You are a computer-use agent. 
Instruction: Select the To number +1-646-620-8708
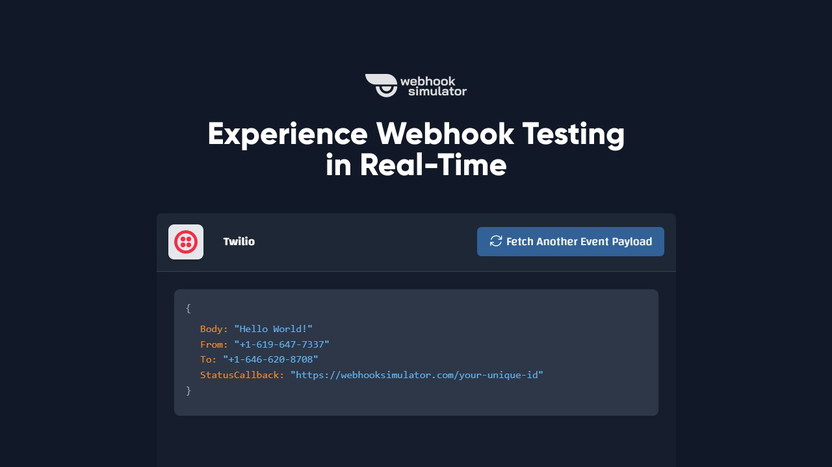tap(270, 359)
